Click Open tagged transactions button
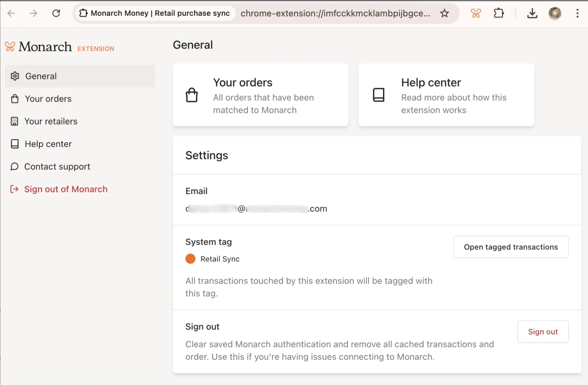The height and width of the screenshot is (385, 588). (511, 247)
